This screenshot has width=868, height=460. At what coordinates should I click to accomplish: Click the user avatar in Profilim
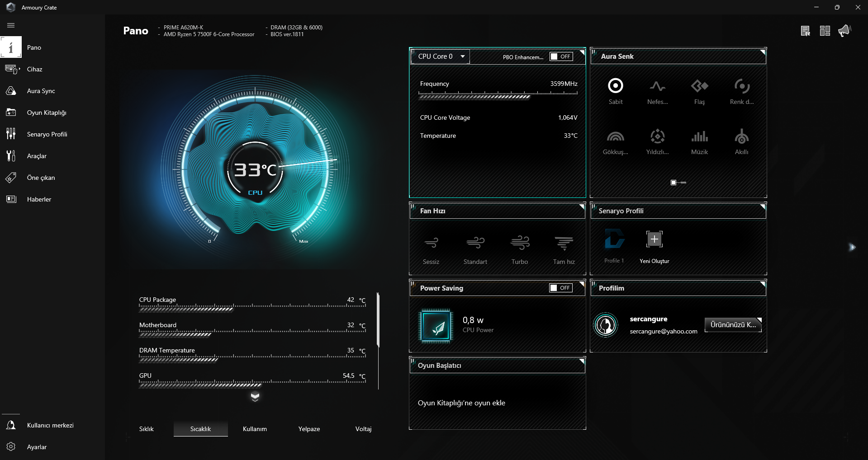[606, 325]
